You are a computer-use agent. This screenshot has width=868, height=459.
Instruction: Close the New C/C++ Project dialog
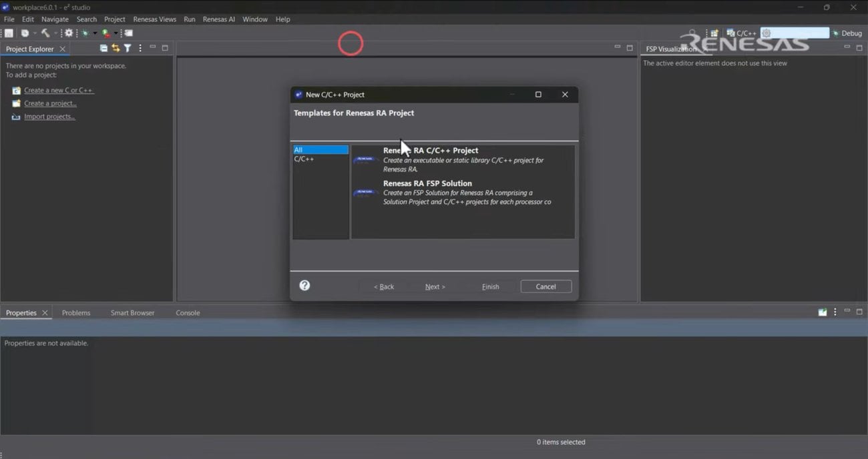pos(565,95)
